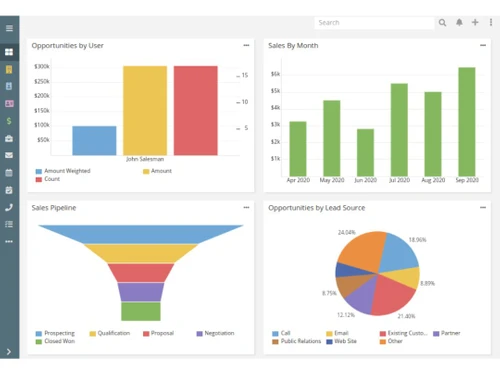Open the Opportunities by Lead Source dashlet menu
Viewport: 500px width, 375px height.
pyautogui.click(x=483, y=207)
